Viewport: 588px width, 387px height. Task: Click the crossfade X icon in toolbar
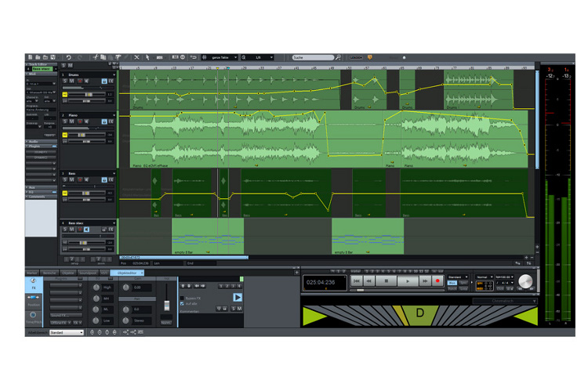(x=136, y=57)
